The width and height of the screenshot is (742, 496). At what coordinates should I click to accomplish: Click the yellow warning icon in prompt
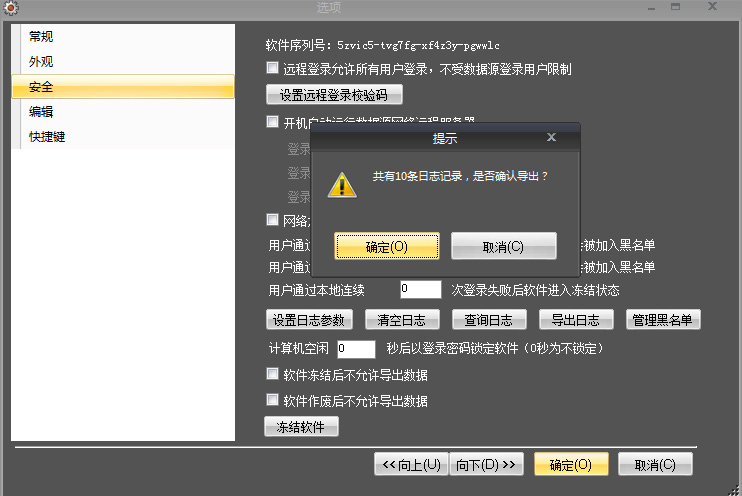pos(343,183)
